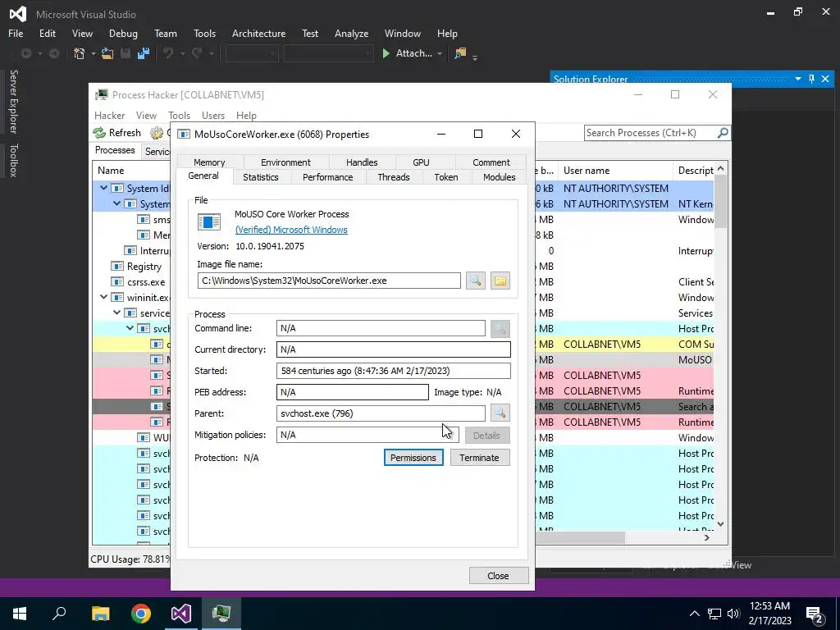The image size is (840, 630).
Task: Switch to the Threads tab
Action: point(393,177)
